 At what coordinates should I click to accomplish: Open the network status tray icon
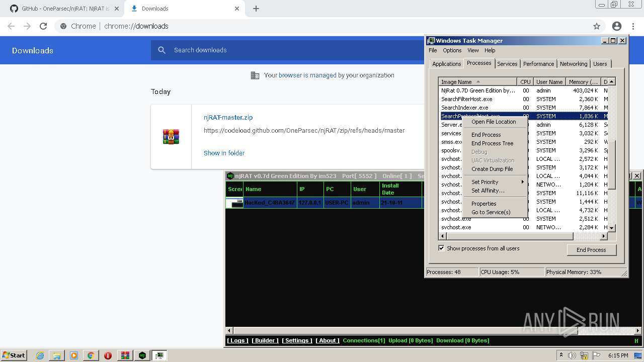click(x=584, y=355)
